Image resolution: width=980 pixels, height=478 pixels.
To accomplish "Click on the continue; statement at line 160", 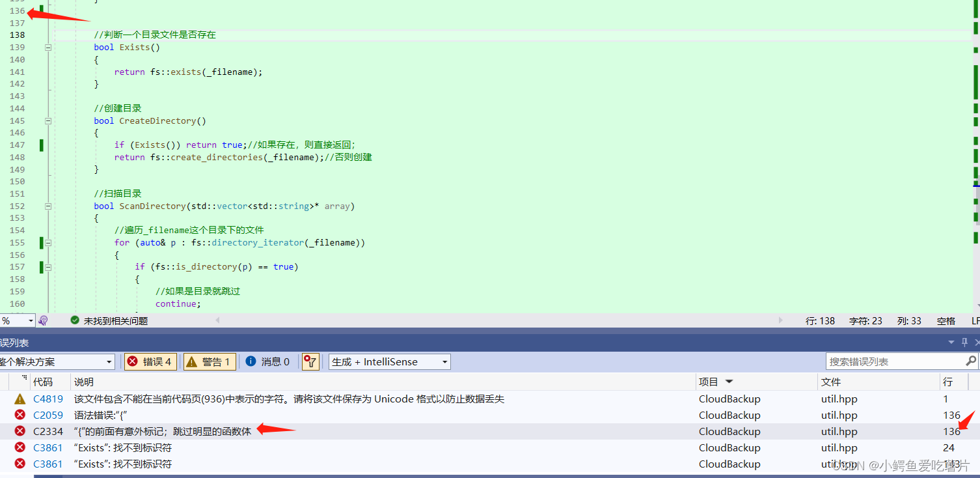I will tap(178, 303).
